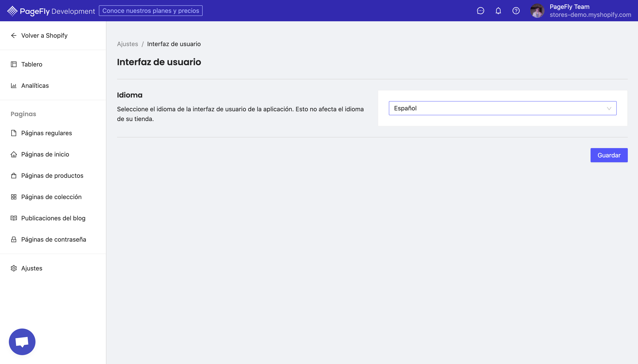
Task: Click the Páginas de productos bag icon
Action: pos(14,176)
